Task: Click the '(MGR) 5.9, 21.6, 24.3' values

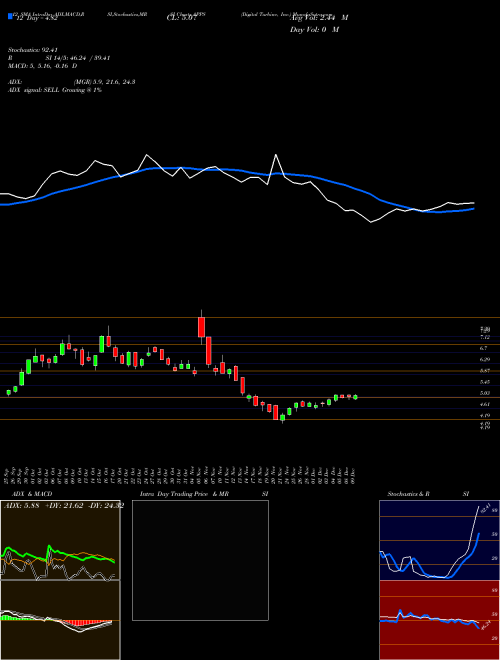Action: click(x=104, y=82)
